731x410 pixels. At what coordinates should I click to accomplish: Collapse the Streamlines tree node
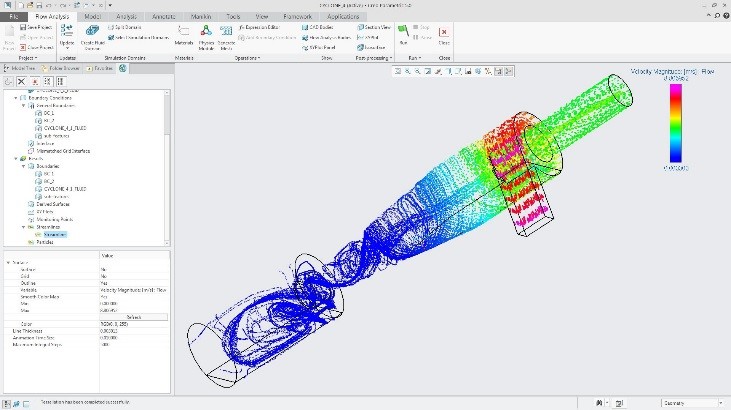coord(23,227)
